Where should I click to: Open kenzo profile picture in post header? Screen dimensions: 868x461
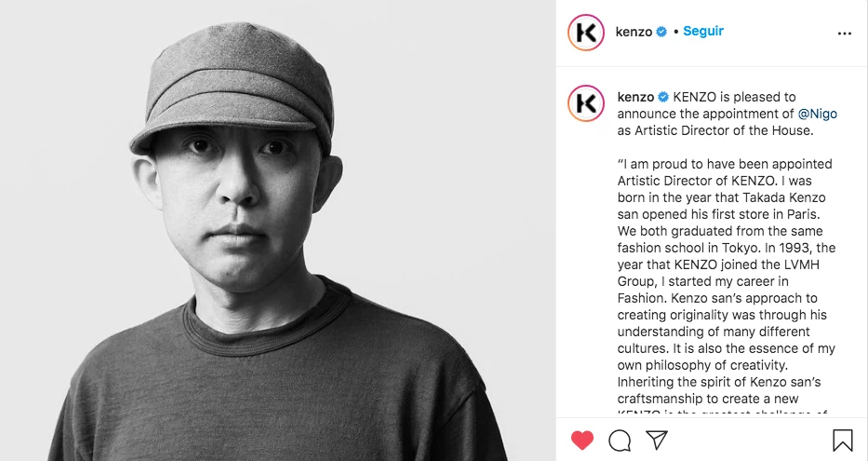click(x=586, y=33)
